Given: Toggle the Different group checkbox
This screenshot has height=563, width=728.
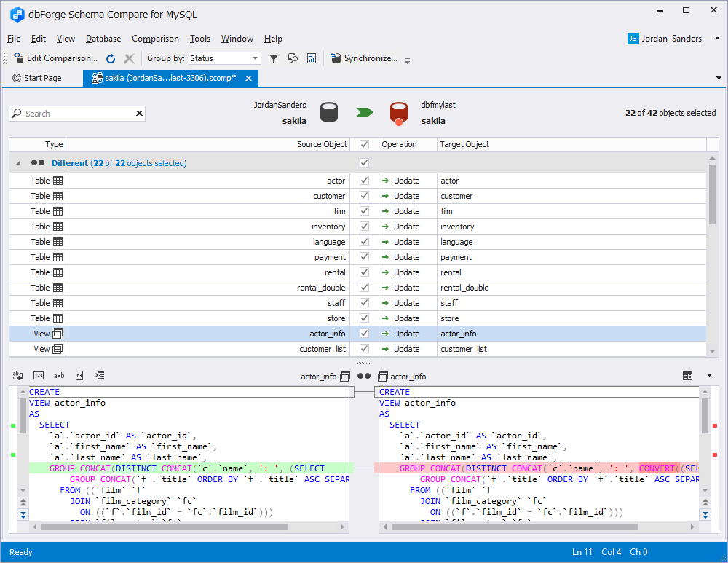Looking at the screenshot, I should click(x=365, y=162).
